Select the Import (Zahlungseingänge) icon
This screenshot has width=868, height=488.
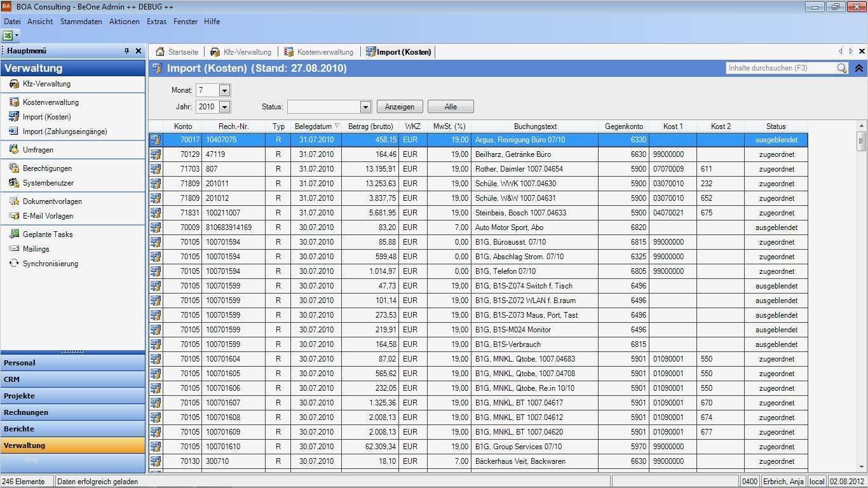[x=14, y=131]
